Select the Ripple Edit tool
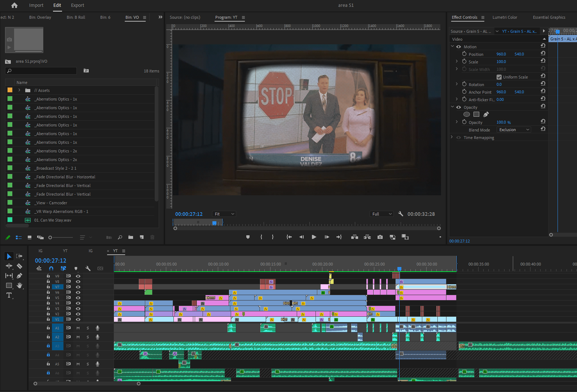The height and width of the screenshot is (392, 577). (9, 266)
